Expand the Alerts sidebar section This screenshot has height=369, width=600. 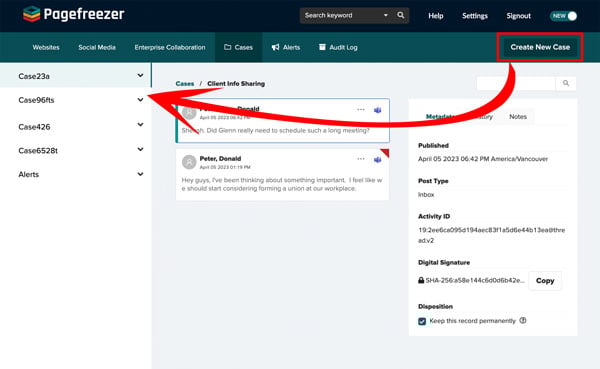coord(80,174)
